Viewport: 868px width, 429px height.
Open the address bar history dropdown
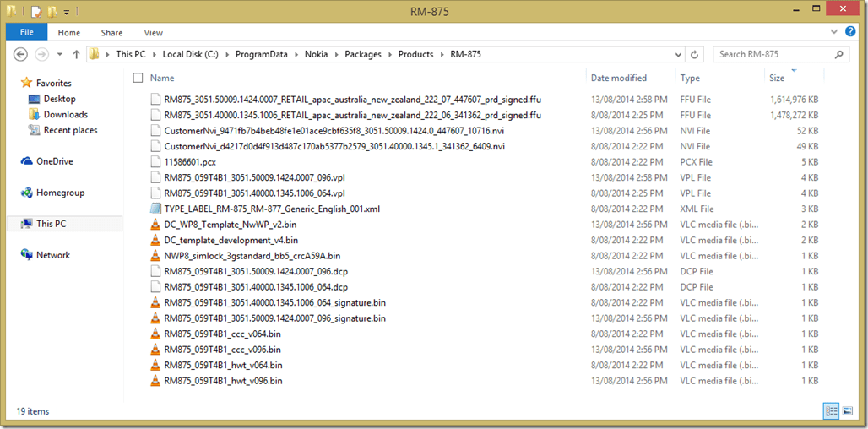[678, 54]
